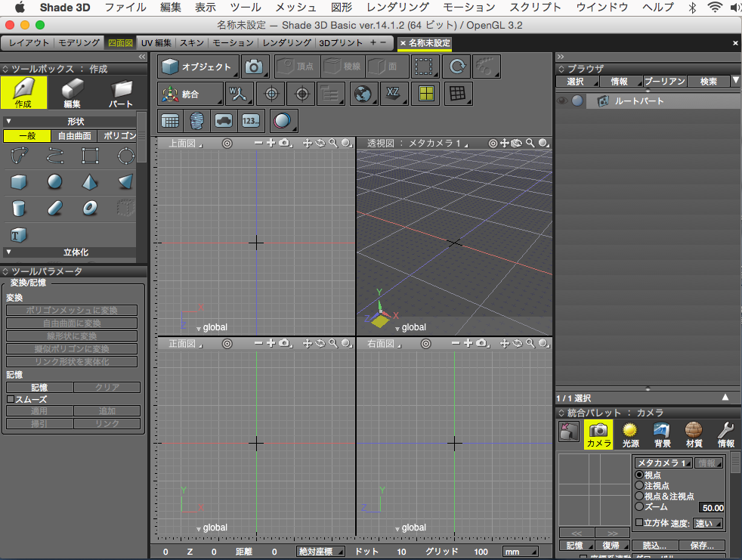
Task: Click the 123 numeric input toolbar icon
Action: [x=251, y=121]
